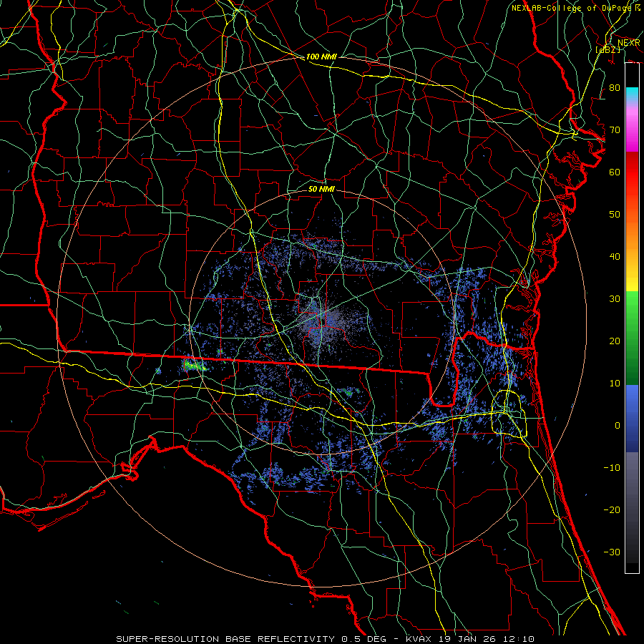Click the 20 value on the dBZ scale
This screenshot has width=644, height=644.
[615, 341]
